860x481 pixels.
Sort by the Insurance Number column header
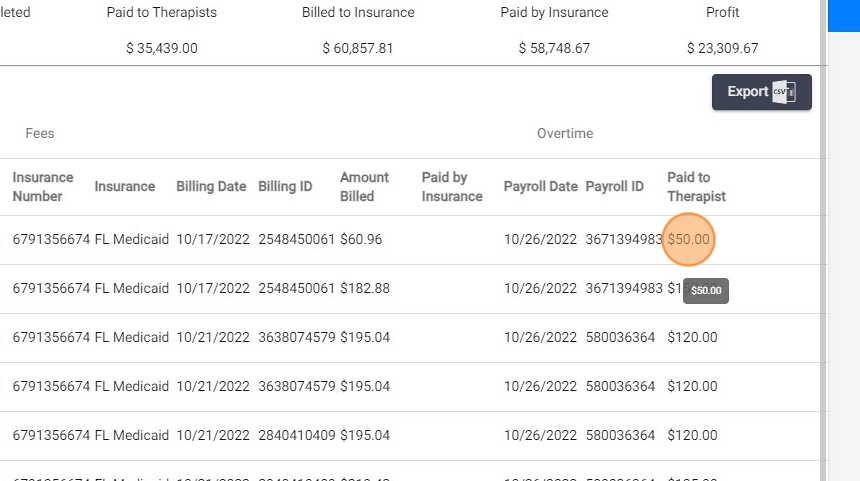pos(43,187)
